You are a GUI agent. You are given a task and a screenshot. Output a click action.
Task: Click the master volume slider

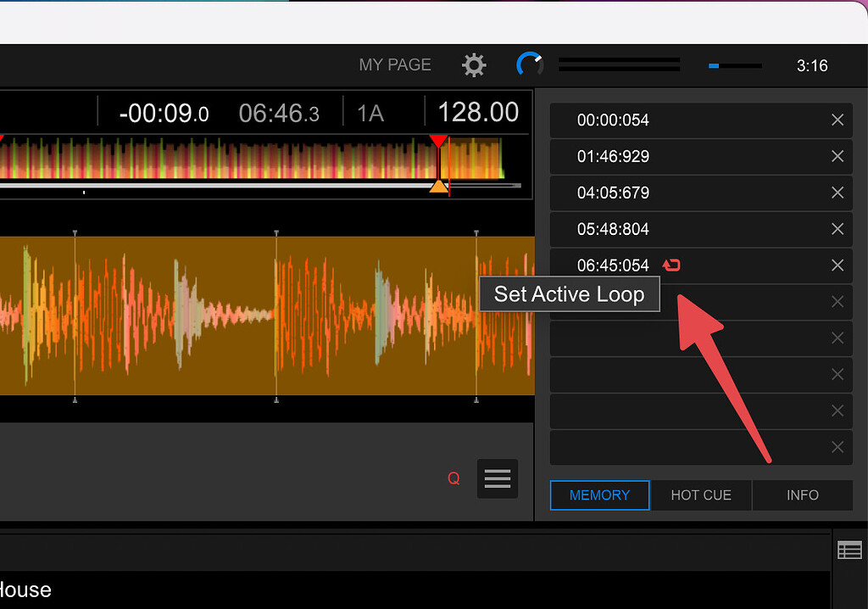click(x=619, y=63)
